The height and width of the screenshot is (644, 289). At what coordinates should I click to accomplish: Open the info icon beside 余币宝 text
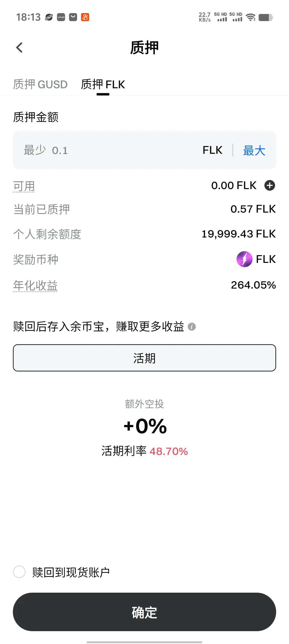[x=192, y=327]
